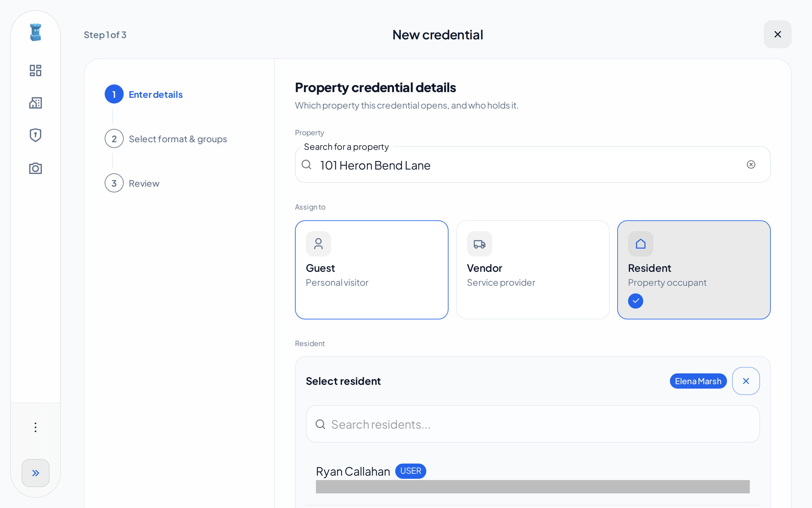Viewport: 812px width, 508px height.
Task: Click the Property credential details heading
Action: point(375,87)
